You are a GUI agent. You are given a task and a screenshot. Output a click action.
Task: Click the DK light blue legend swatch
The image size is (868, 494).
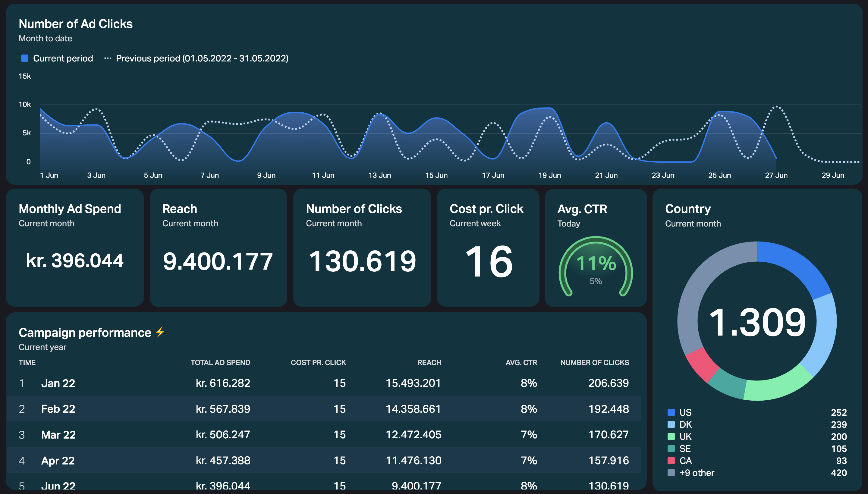pyautogui.click(x=671, y=424)
